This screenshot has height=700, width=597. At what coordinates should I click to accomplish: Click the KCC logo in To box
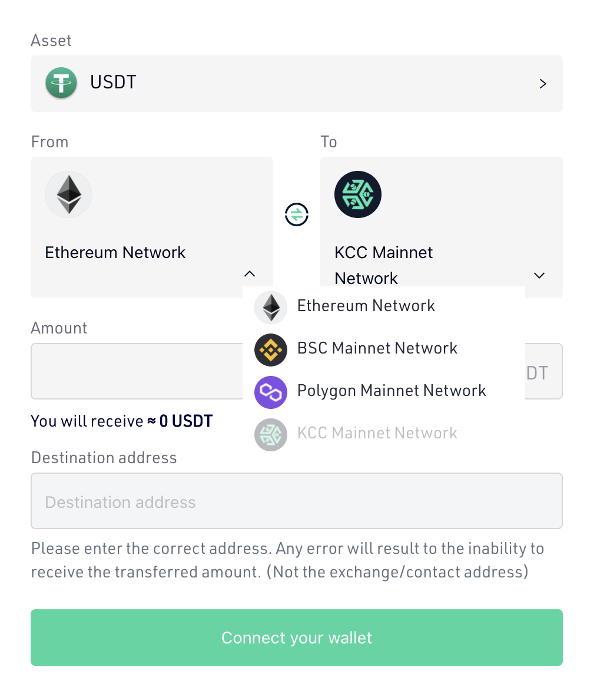(358, 194)
